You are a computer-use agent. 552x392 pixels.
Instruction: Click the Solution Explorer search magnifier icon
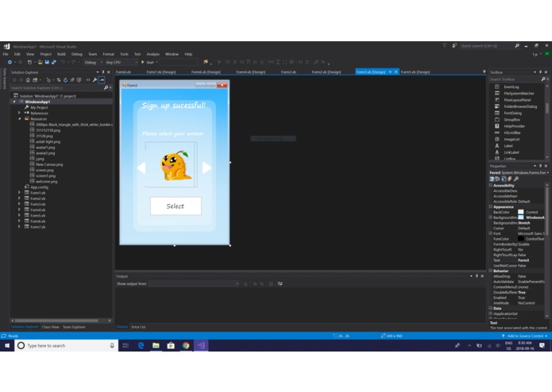pos(106,88)
